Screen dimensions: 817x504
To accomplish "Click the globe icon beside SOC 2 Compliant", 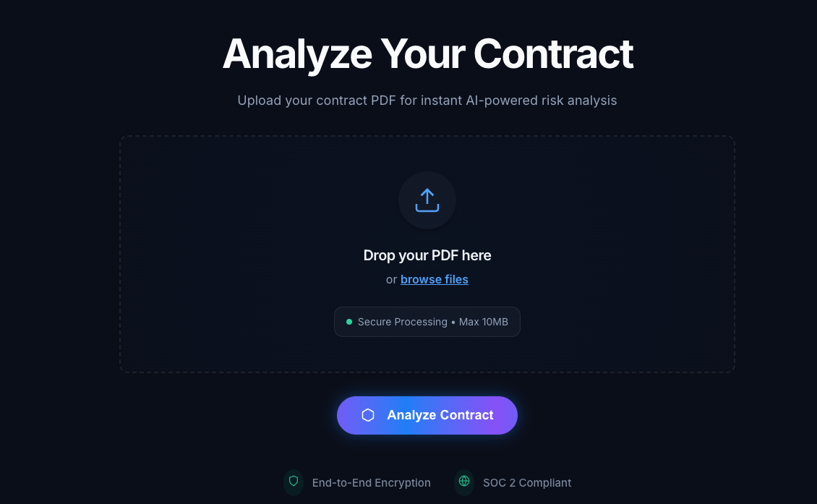I will (463, 482).
